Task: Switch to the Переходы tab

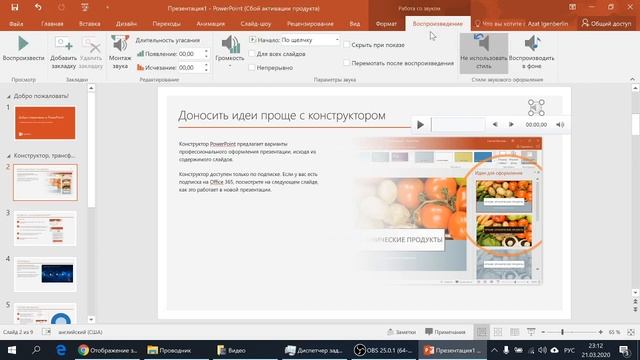Action: tap(167, 24)
